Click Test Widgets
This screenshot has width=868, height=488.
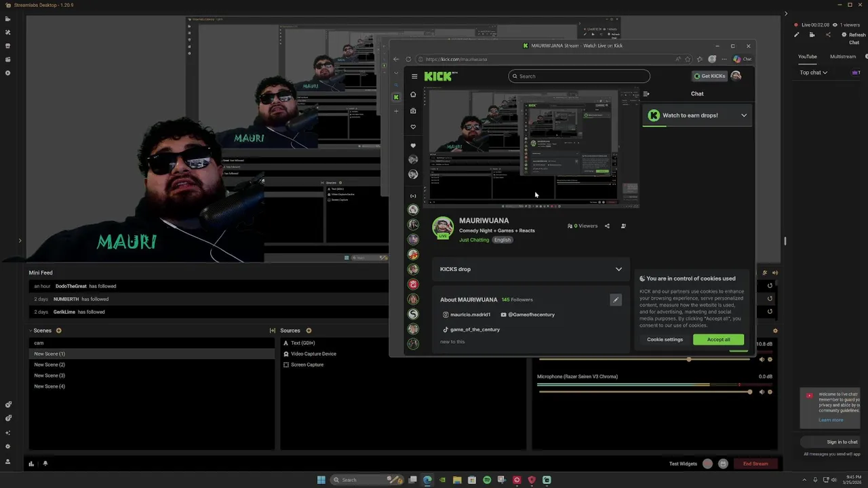pyautogui.click(x=683, y=464)
